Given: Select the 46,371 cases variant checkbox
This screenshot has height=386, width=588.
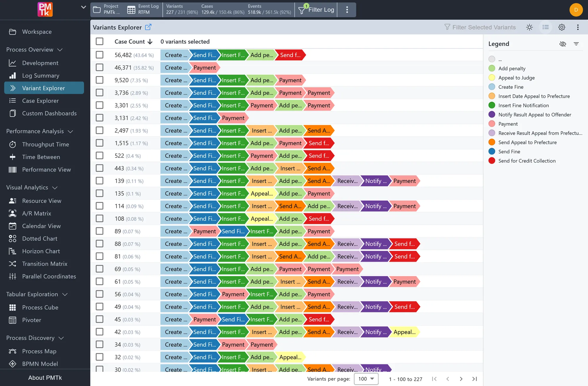Looking at the screenshot, I should click(100, 68).
